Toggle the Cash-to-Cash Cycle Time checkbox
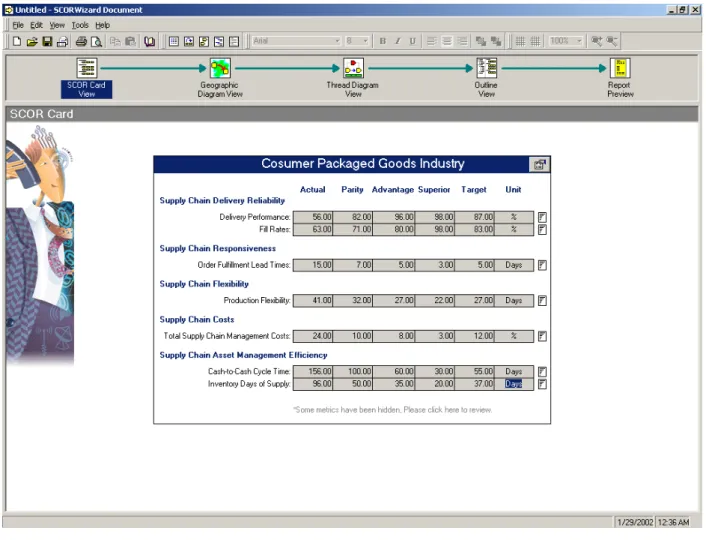706x540 pixels. [x=542, y=372]
